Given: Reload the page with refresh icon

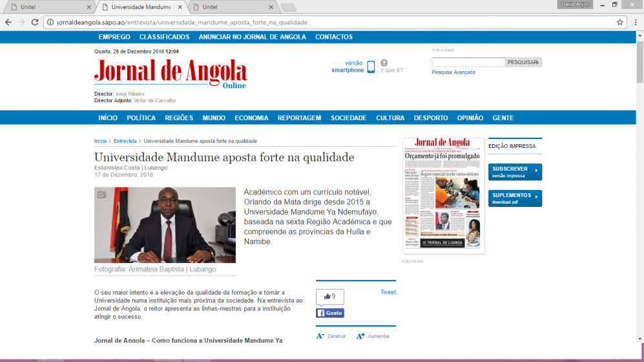Looking at the screenshot, I should coord(35,23).
